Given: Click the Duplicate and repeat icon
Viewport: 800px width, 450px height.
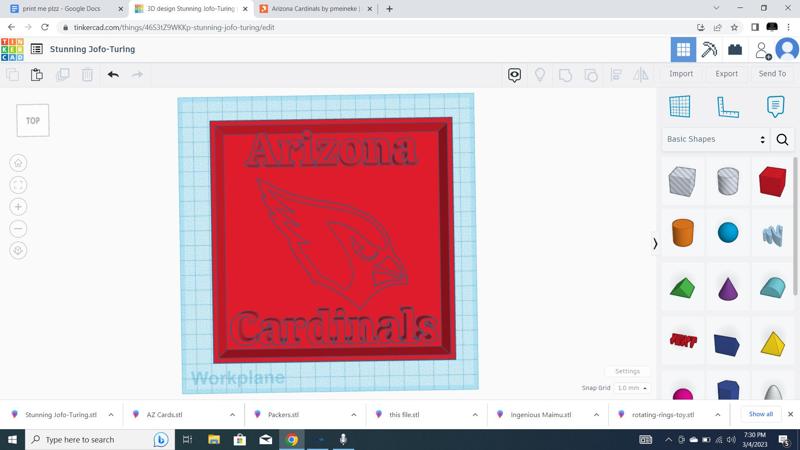Looking at the screenshot, I should [62, 75].
